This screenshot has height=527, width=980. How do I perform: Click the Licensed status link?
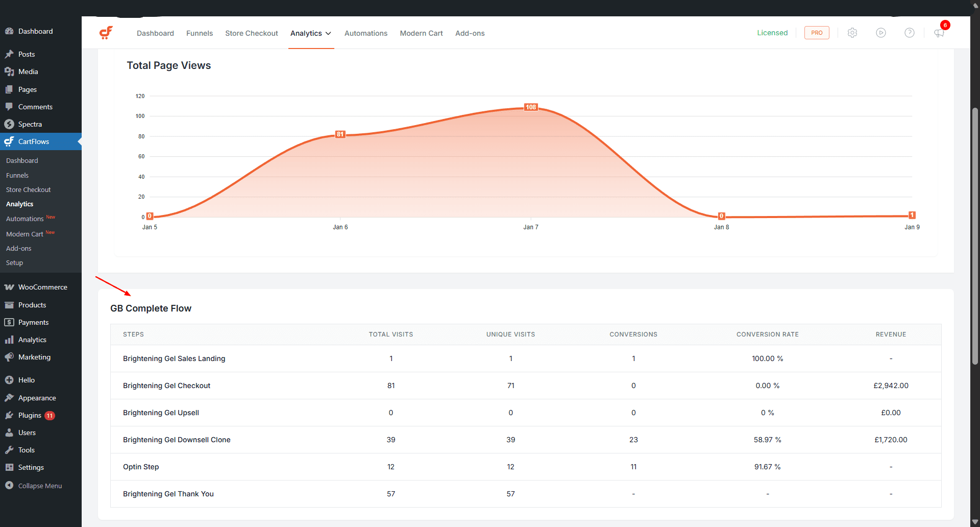tap(772, 32)
